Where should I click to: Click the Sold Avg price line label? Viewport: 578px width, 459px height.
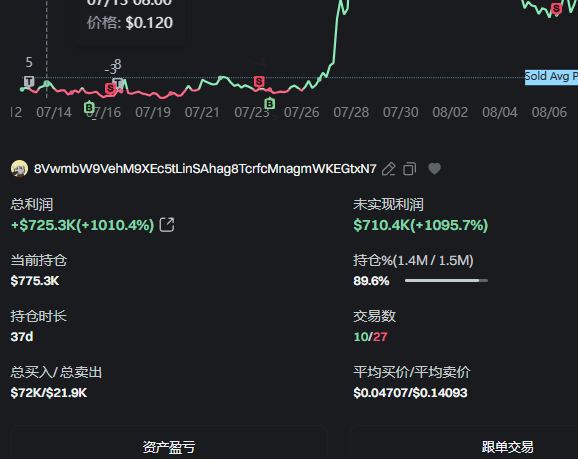[x=551, y=77]
